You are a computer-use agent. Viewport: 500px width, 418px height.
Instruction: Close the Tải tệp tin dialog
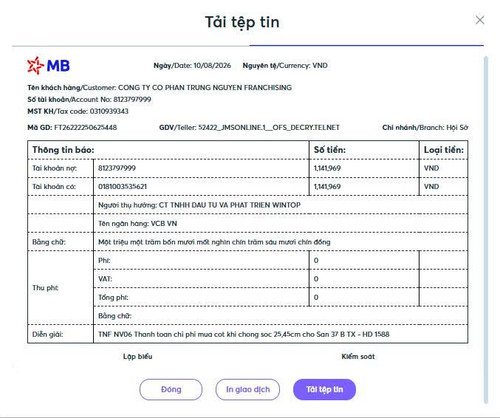tap(480, 20)
